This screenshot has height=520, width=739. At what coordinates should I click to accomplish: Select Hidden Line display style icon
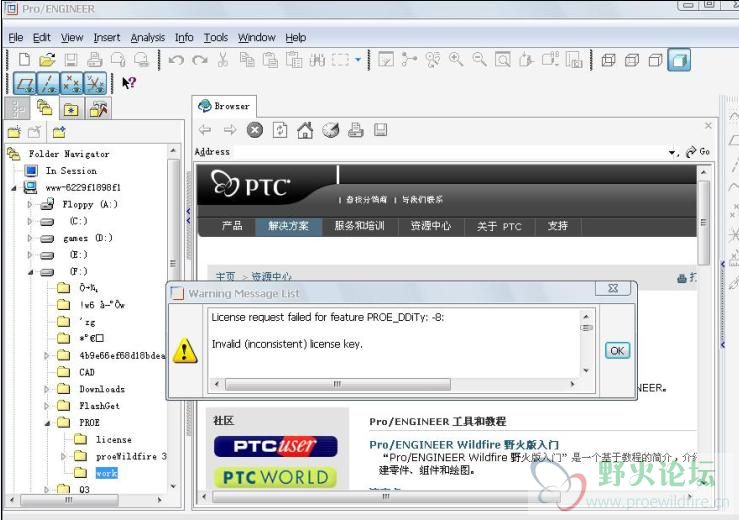632,60
